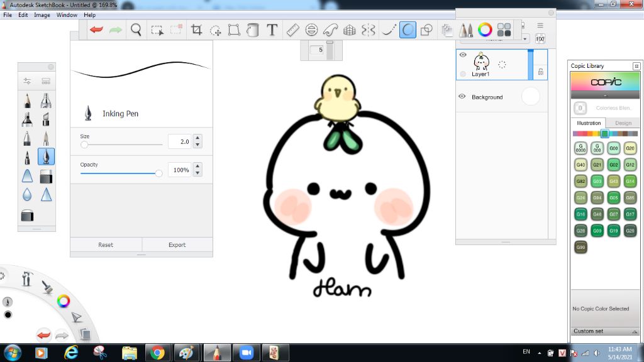Open the Image menu
This screenshot has width=644, height=362.
[x=42, y=15]
